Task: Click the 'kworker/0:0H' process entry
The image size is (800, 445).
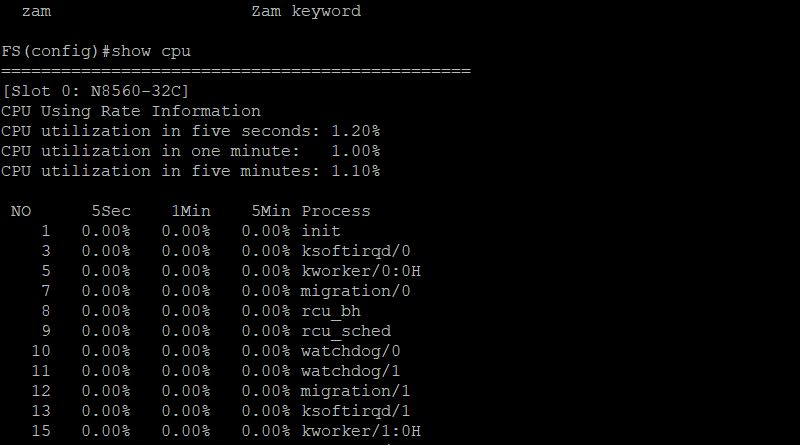Action: click(361, 271)
